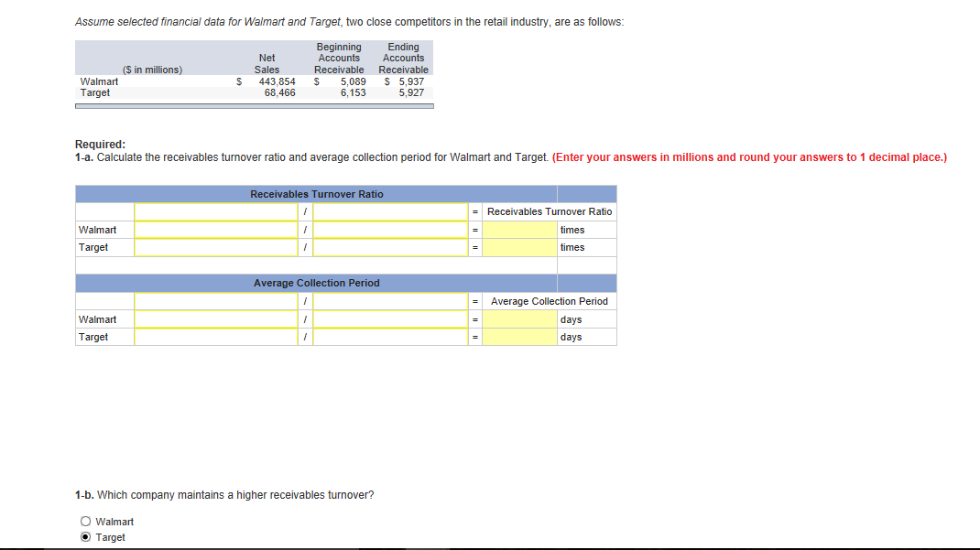Click Walmart's collection period numerator input field

(215, 318)
